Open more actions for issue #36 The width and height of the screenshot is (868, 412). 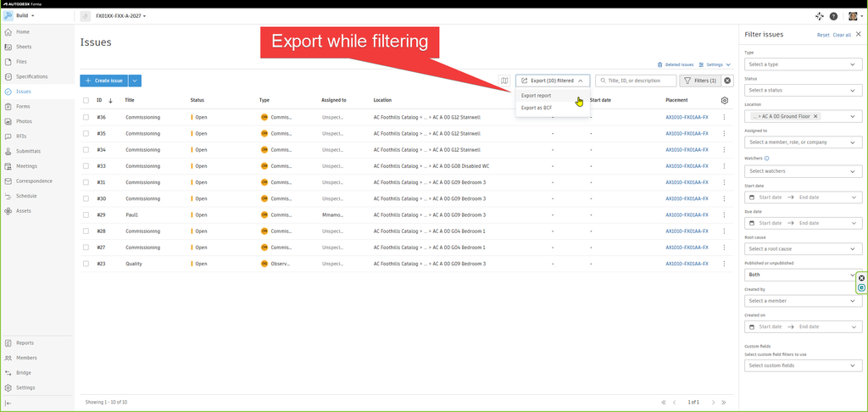pos(724,117)
